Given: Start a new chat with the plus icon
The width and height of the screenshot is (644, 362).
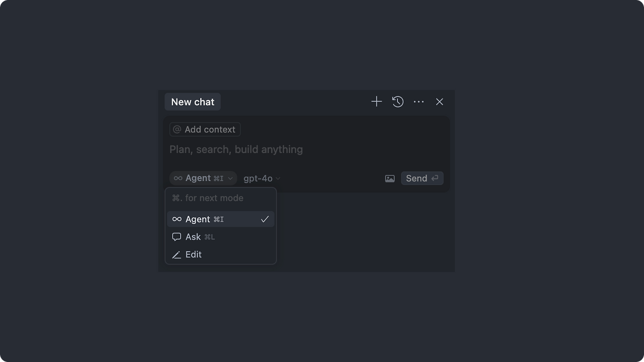Looking at the screenshot, I should [x=376, y=102].
